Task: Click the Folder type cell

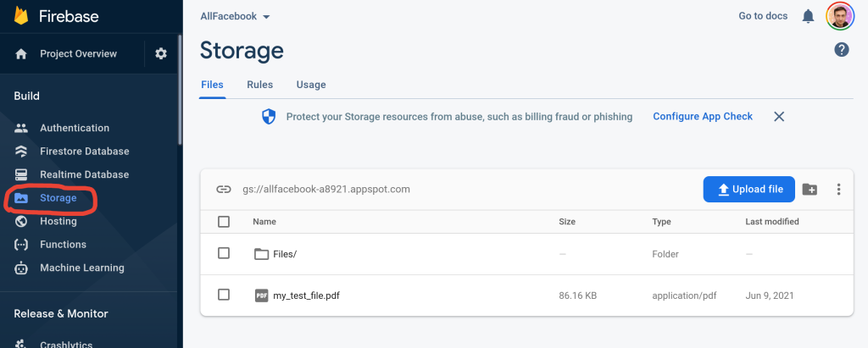Action: tap(665, 254)
